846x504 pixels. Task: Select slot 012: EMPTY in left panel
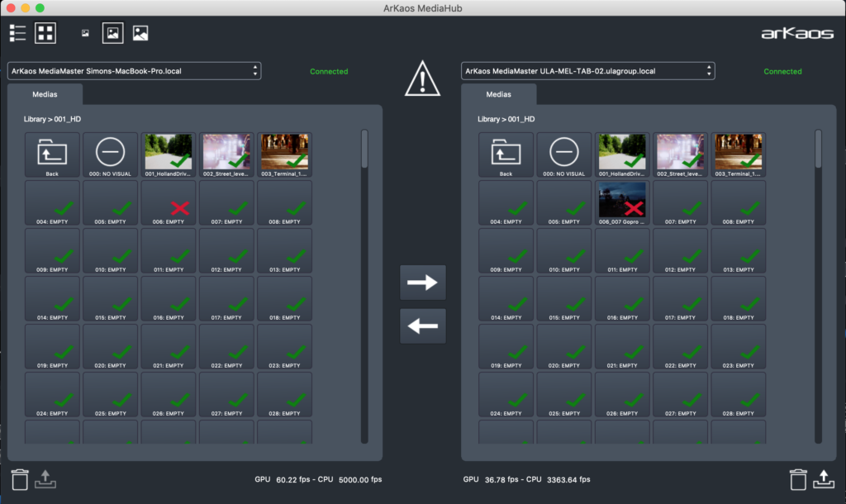coord(226,251)
